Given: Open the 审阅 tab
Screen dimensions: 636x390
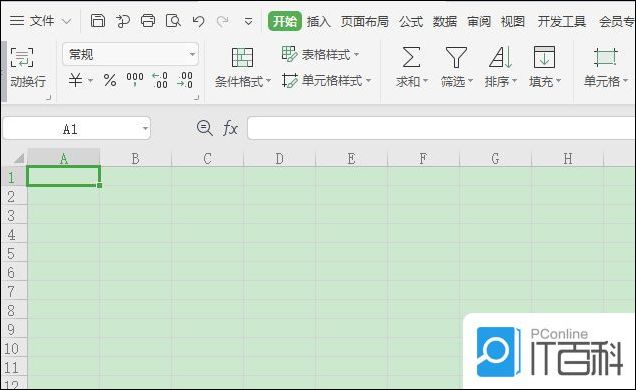Looking at the screenshot, I should [x=479, y=21].
